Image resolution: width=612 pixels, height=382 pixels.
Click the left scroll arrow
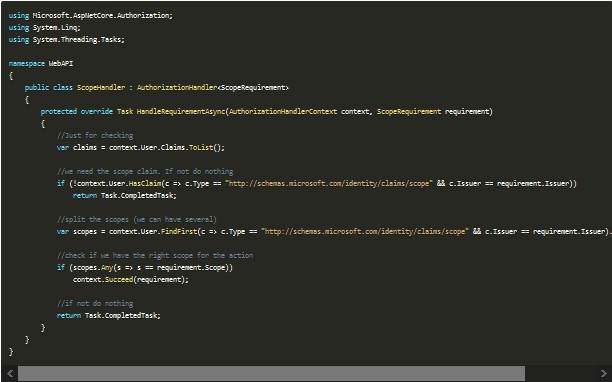tap(10, 373)
